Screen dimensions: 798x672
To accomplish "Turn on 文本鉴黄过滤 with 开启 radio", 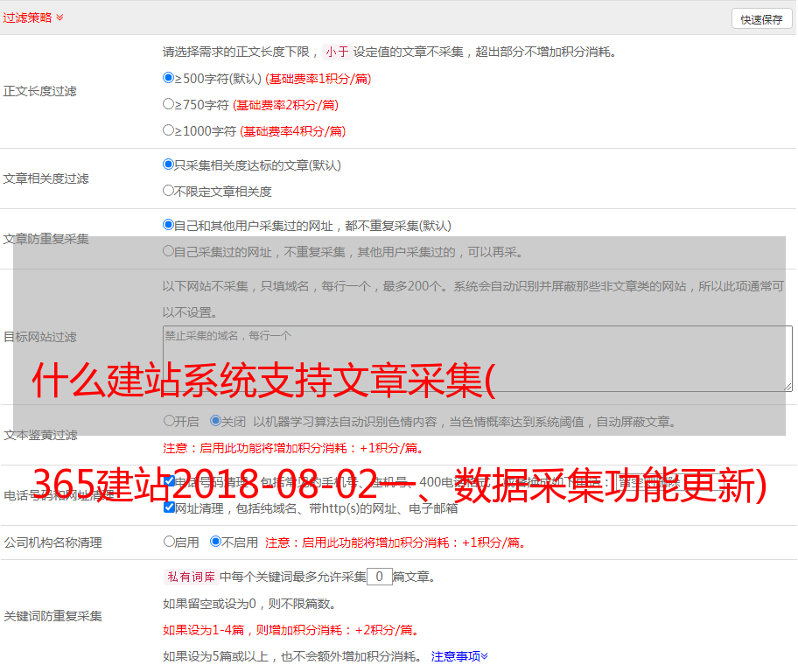I will [169, 421].
